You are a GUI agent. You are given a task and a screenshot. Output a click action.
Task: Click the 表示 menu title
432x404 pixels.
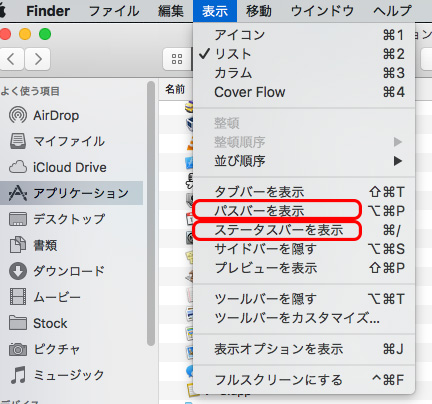tap(215, 11)
